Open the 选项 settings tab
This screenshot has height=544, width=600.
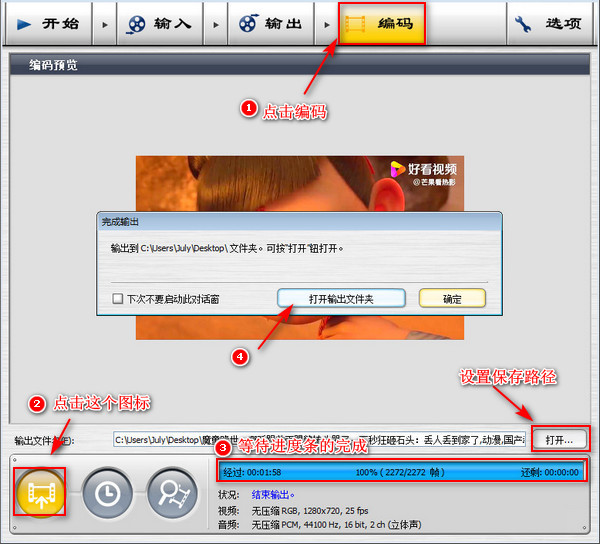[x=549, y=24]
